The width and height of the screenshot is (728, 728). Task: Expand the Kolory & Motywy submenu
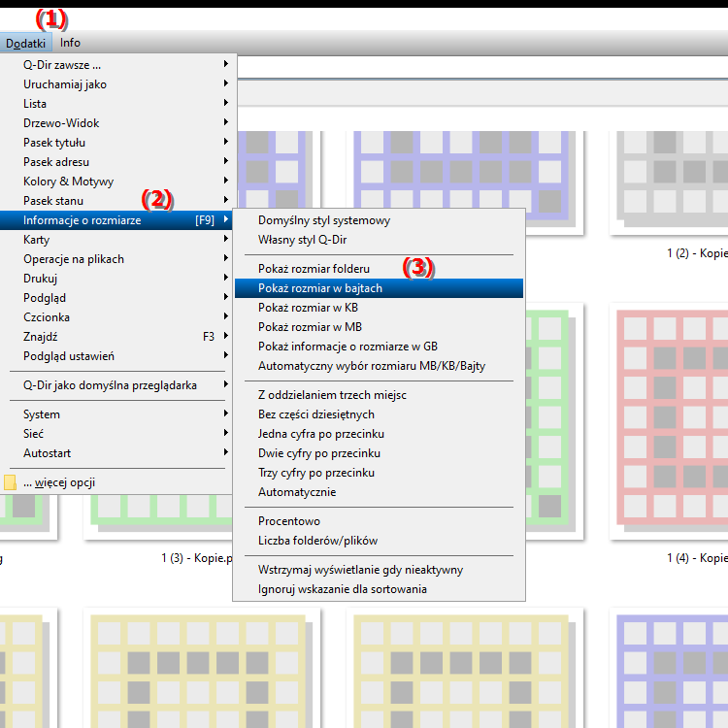(68, 182)
